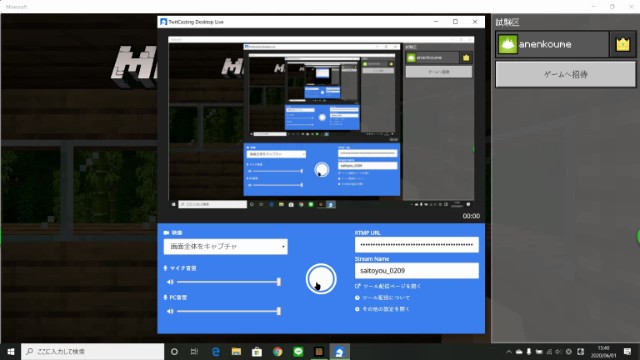This screenshot has height=360, width=640.
Task: Adjust the PC volume slider handle
Action: pos(279,311)
